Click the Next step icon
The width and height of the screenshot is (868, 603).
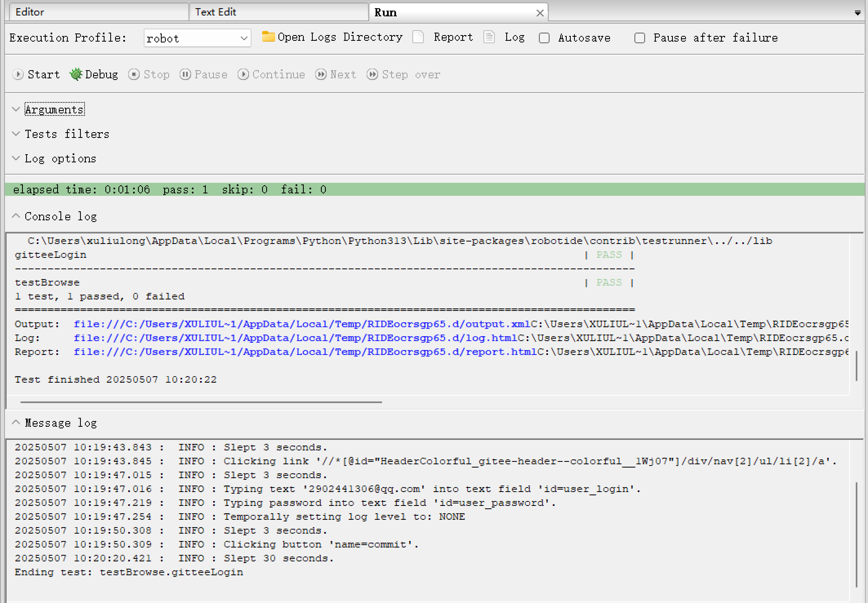321,74
